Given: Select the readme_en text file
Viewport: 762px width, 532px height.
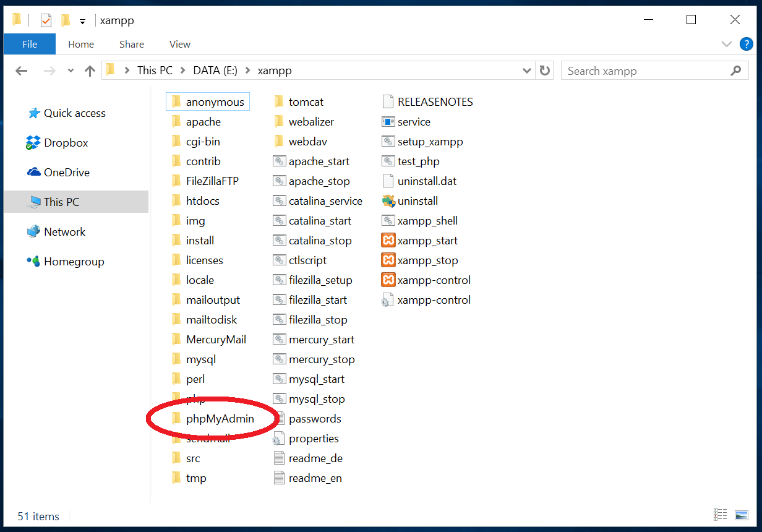Looking at the screenshot, I should 307,478.
